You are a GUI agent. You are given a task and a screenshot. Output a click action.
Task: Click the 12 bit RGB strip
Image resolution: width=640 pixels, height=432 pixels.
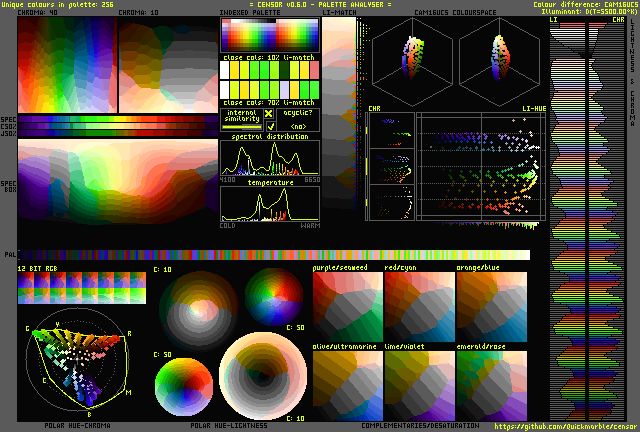click(81, 287)
